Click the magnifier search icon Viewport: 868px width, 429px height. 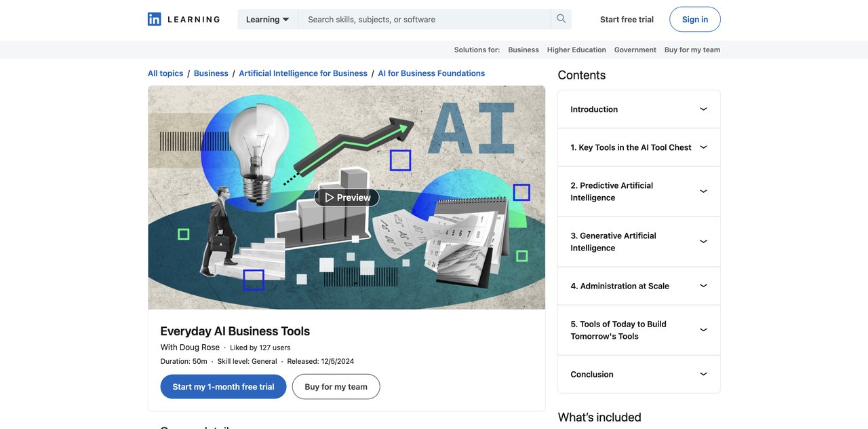coord(561,19)
